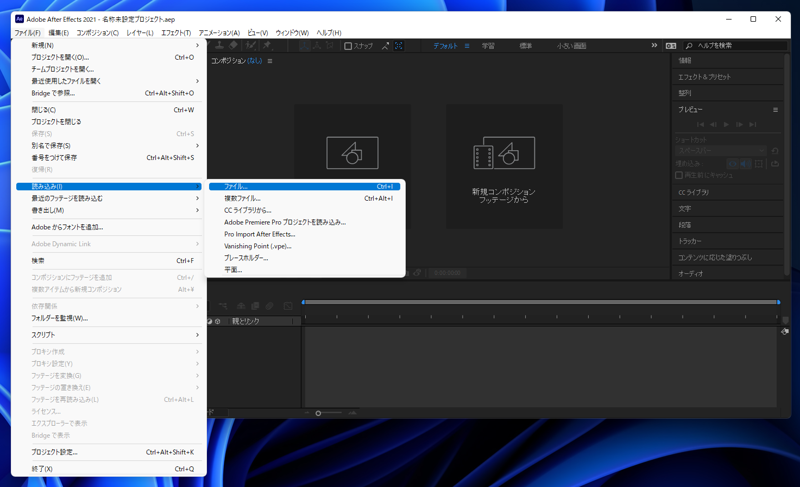Click the graph editor icon in timeline

pos(288,306)
